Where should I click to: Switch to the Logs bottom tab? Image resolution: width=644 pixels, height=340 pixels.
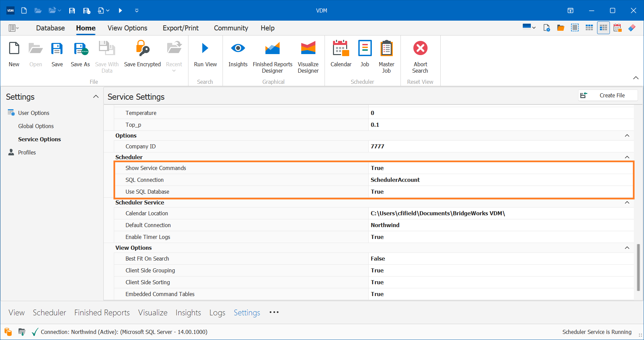(217, 313)
